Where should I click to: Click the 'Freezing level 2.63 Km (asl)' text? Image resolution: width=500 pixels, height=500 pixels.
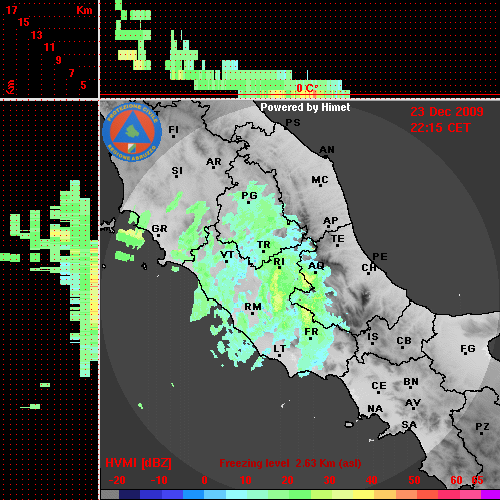tap(290, 463)
